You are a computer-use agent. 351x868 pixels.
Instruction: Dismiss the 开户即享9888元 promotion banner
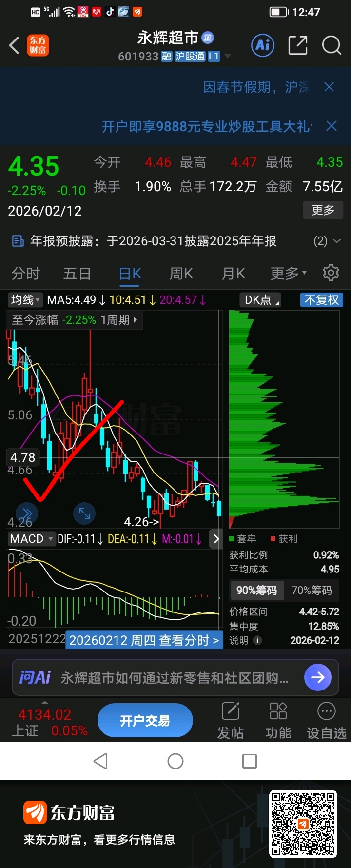(x=331, y=126)
